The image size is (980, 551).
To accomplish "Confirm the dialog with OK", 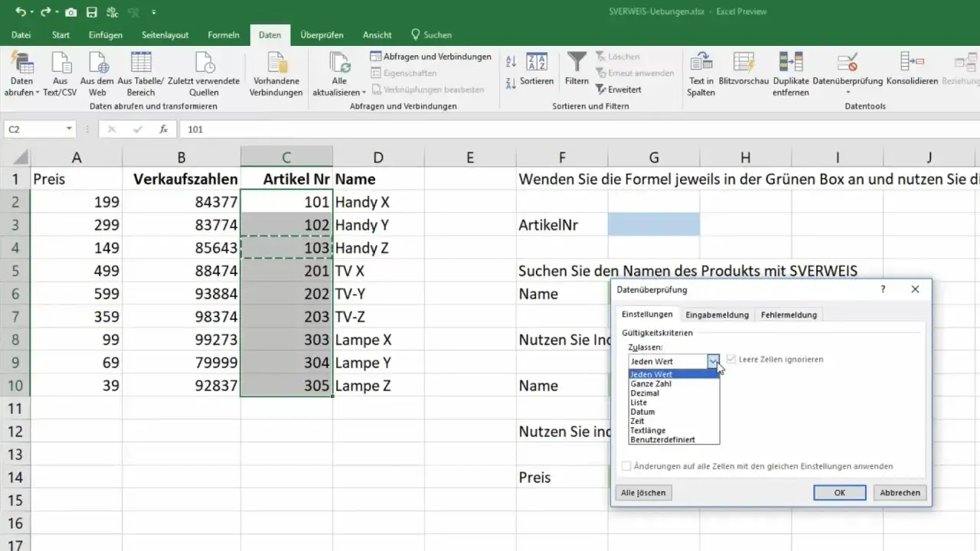I will coord(839,492).
